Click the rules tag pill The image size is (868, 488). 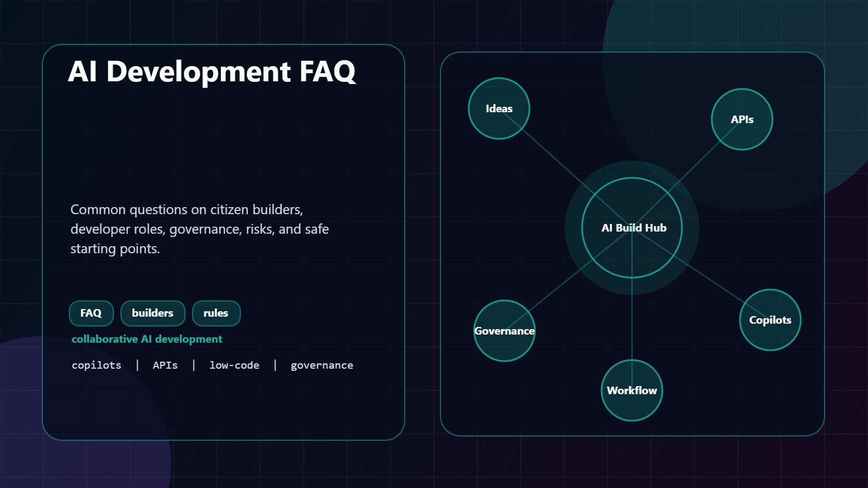coord(216,313)
